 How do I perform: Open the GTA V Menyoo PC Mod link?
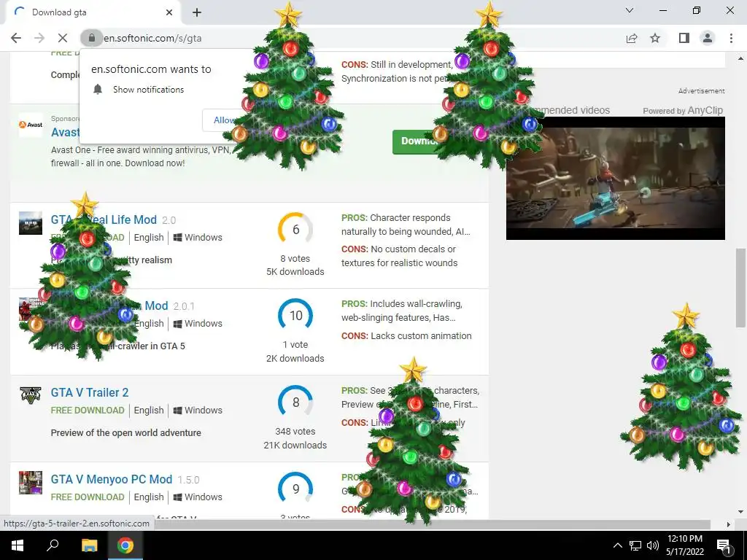tap(112, 479)
